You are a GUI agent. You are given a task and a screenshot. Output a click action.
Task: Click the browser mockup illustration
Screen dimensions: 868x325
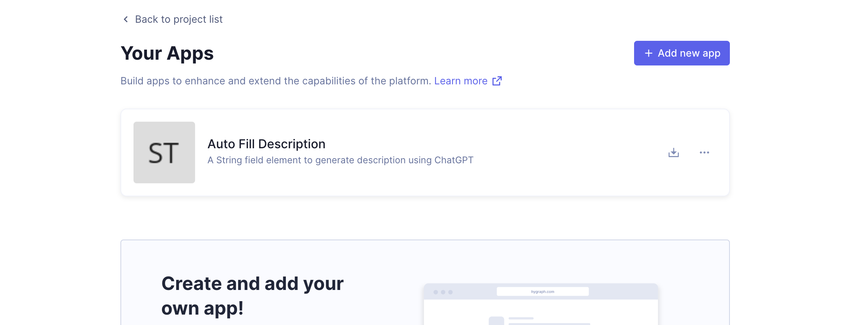[541, 304]
